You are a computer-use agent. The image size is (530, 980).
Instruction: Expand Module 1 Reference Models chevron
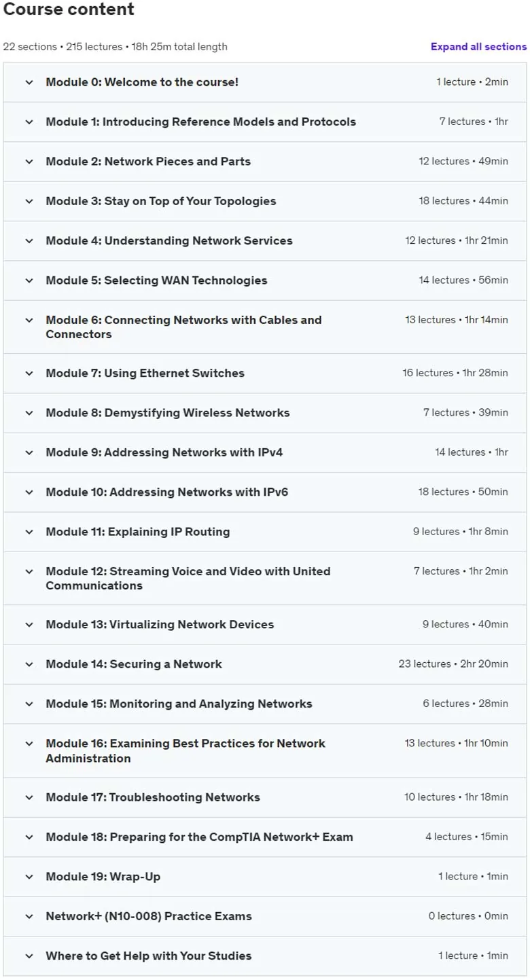(29, 122)
